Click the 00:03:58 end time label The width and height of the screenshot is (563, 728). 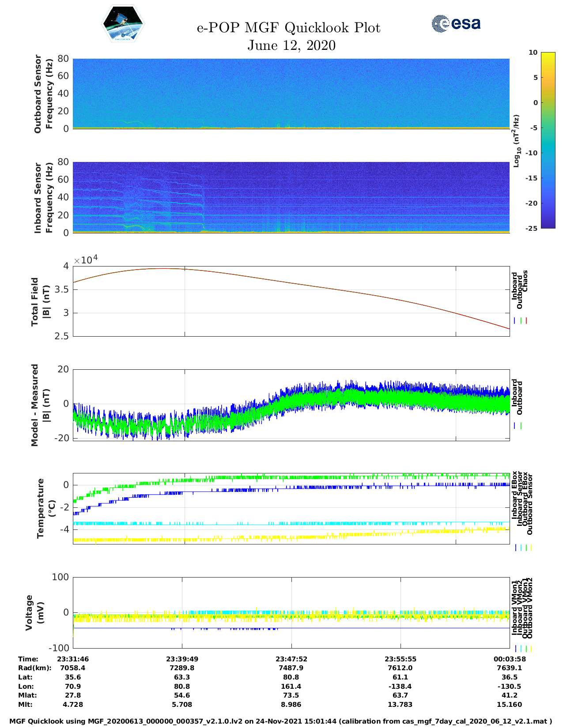(509, 659)
